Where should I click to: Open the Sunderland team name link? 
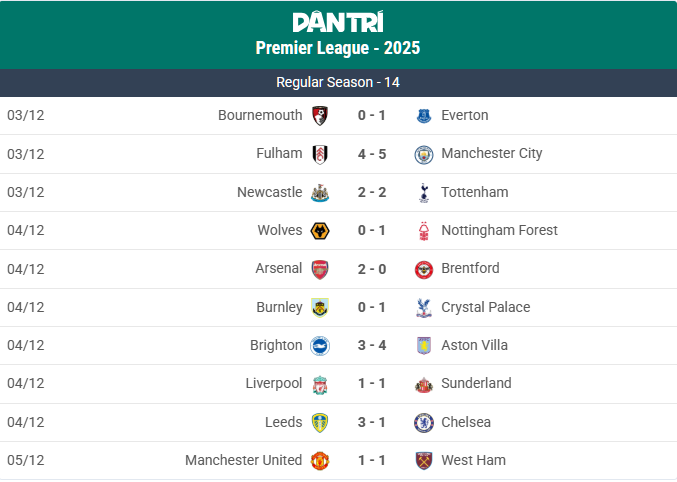click(x=476, y=384)
